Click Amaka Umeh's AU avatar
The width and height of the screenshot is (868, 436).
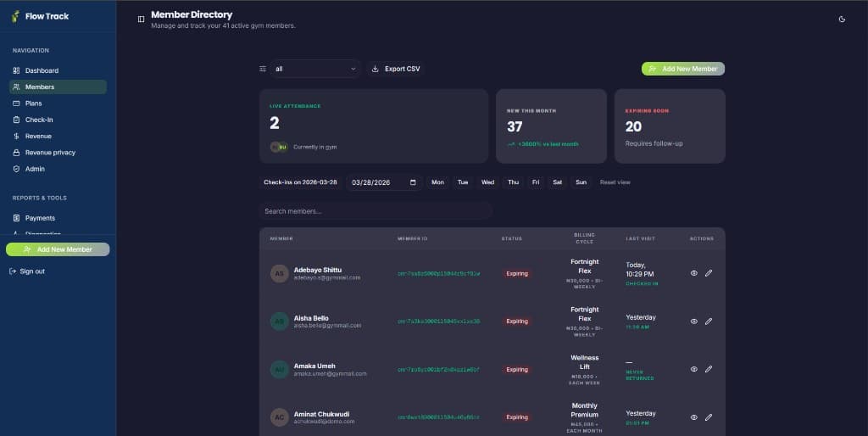[280, 369]
